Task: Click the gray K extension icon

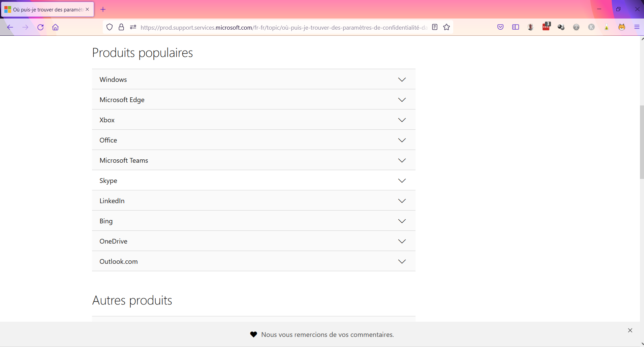Action: click(x=591, y=27)
